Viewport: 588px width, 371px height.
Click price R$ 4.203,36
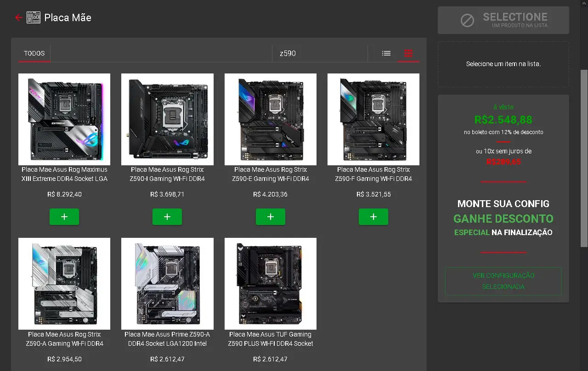271,194
